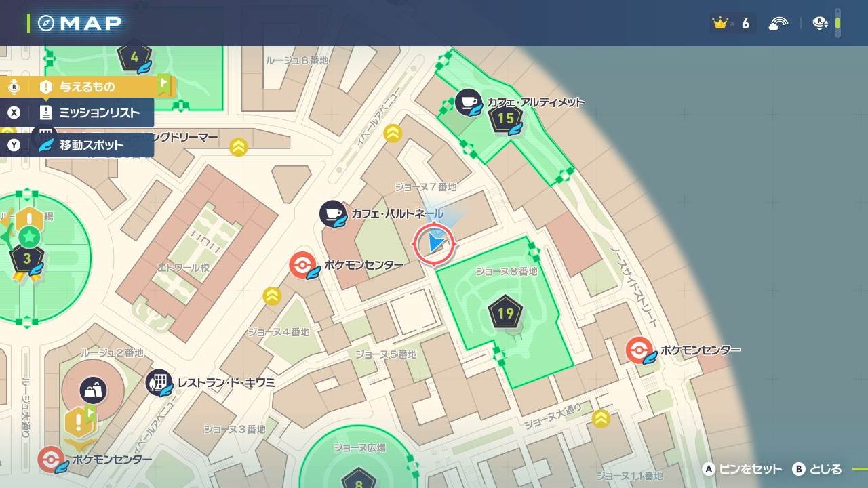Click the レストラン・ド・キワミ restaurant icon
Viewport: 868px width, 488px height.
click(x=159, y=383)
